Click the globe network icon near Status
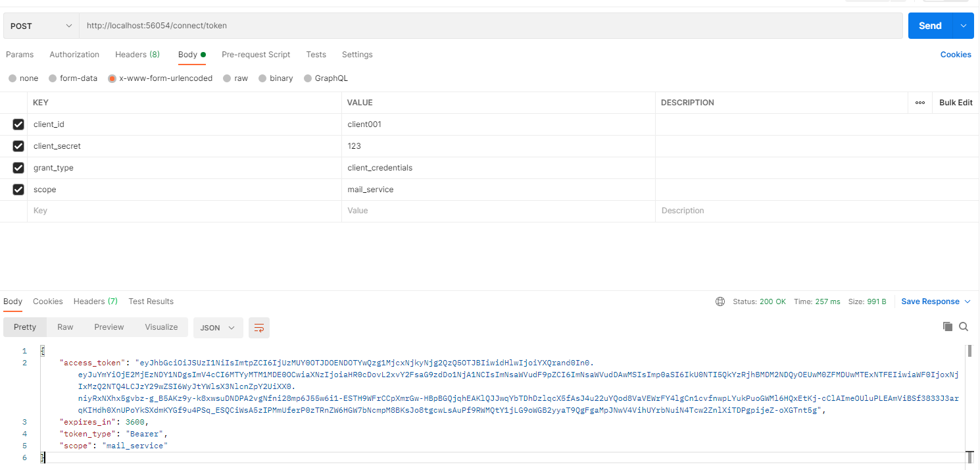980x470 pixels. pos(720,301)
